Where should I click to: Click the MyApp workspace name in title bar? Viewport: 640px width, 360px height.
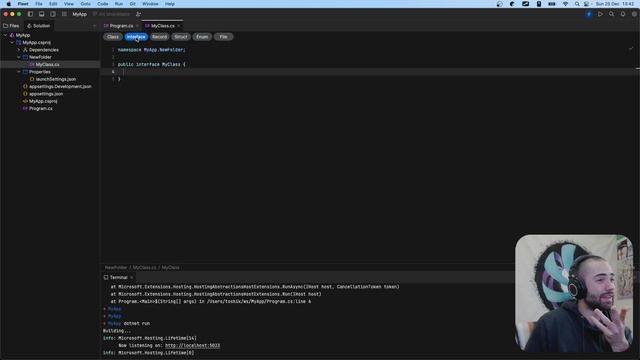pos(80,14)
